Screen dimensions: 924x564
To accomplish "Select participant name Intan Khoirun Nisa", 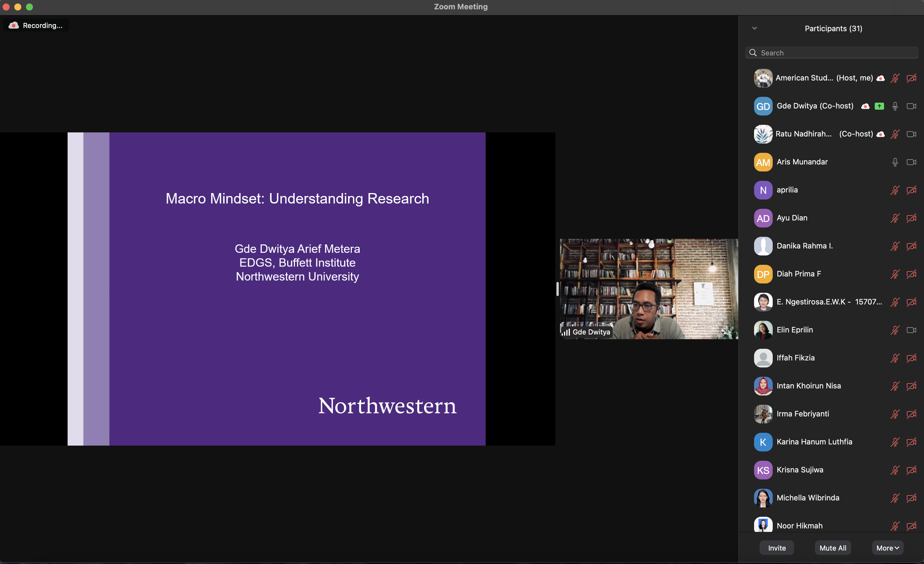I will tap(809, 386).
